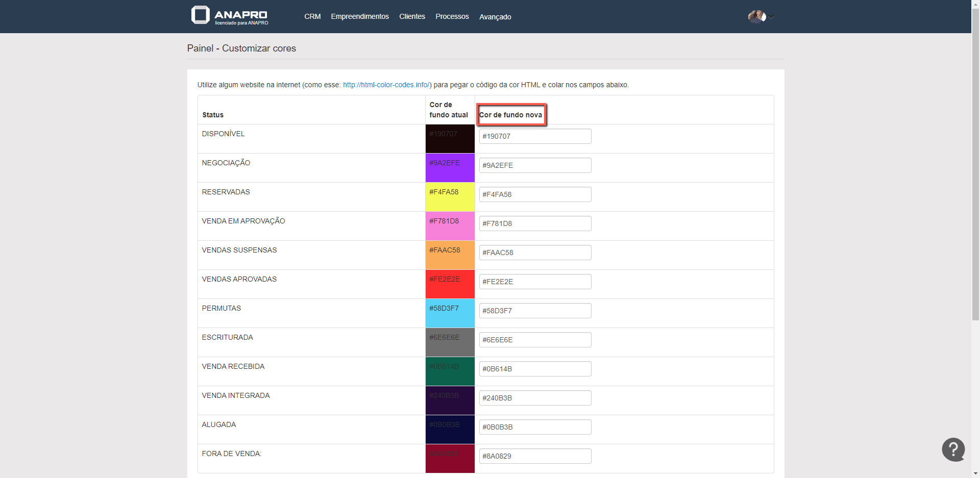Click the user profile avatar
This screenshot has width=980, height=478.
[756, 17]
